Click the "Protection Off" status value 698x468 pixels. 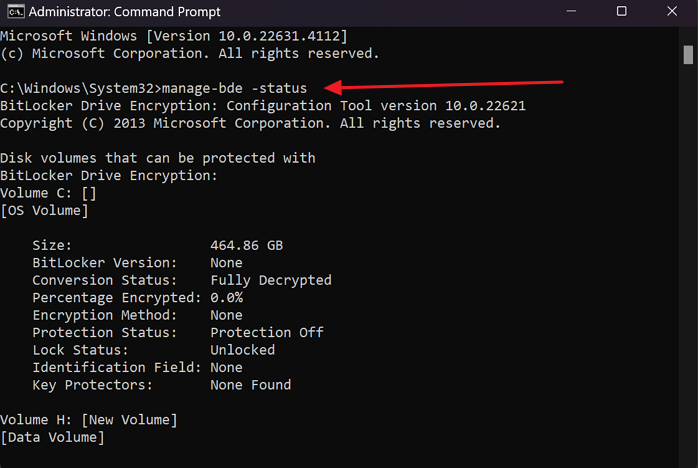266,332
